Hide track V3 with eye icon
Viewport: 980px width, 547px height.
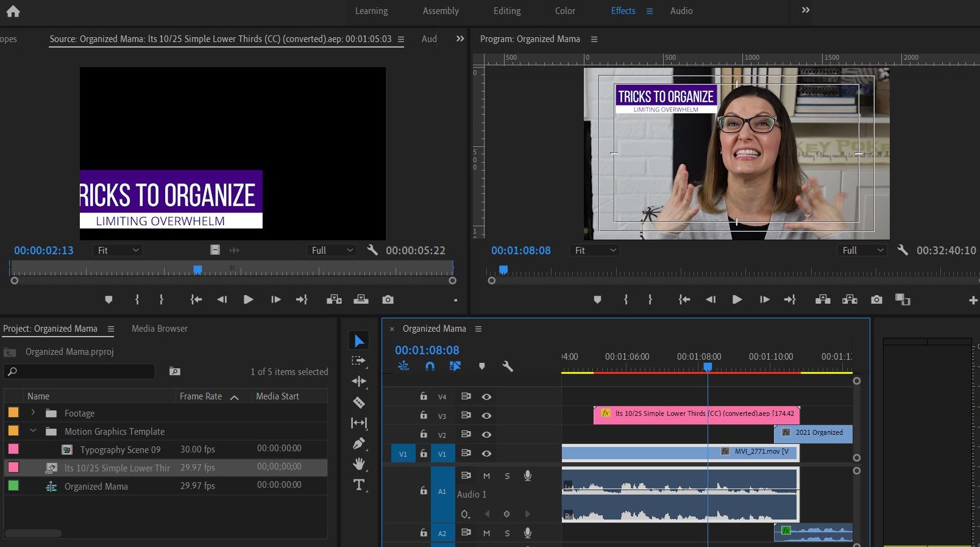tap(486, 416)
